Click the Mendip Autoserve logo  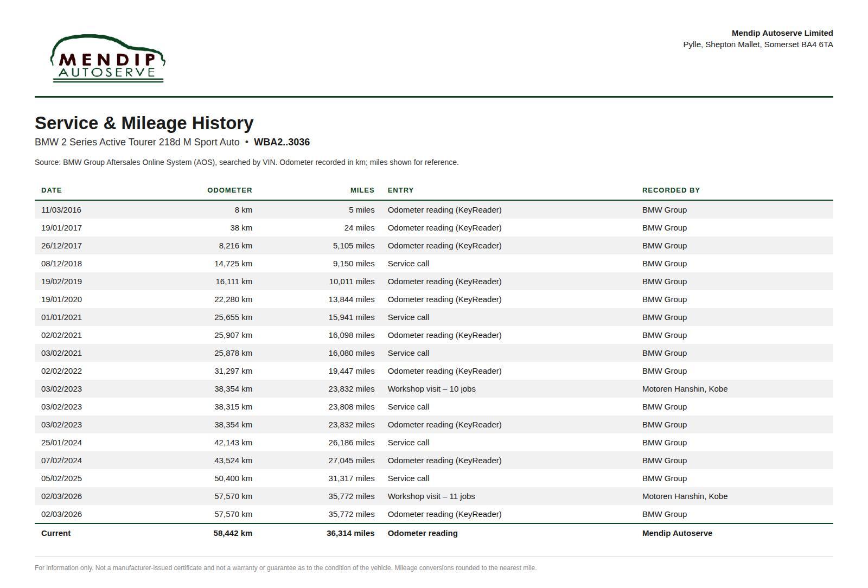point(108,59)
